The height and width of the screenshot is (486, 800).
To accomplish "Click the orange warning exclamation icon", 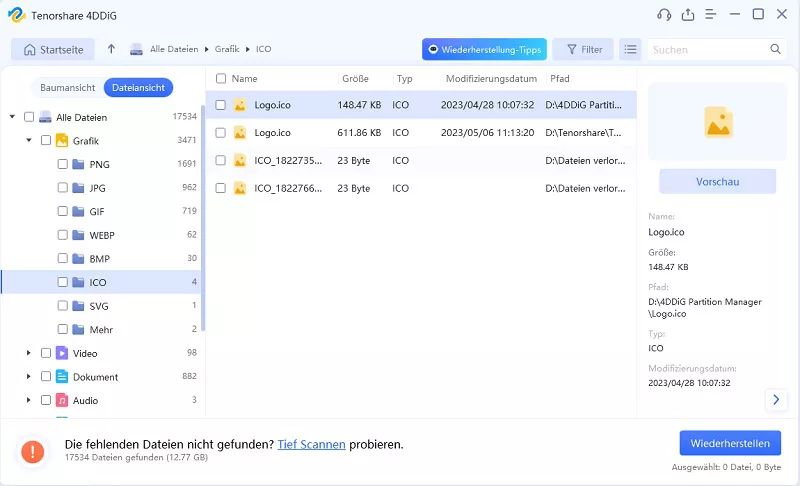I will (33, 451).
